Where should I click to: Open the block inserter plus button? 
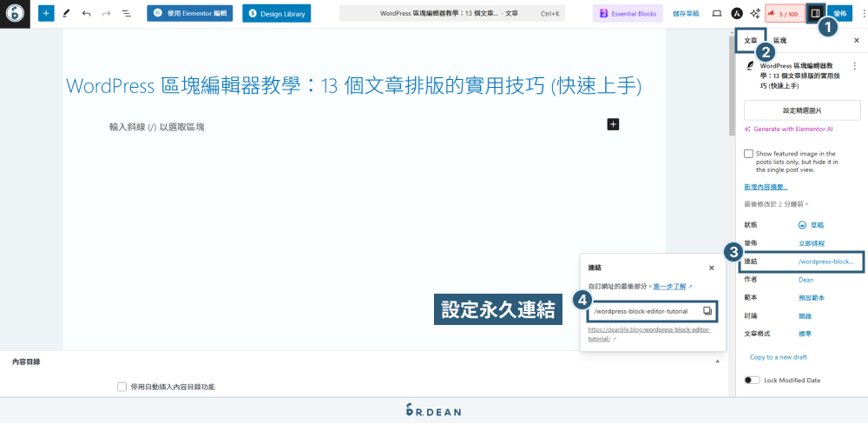pos(46,13)
